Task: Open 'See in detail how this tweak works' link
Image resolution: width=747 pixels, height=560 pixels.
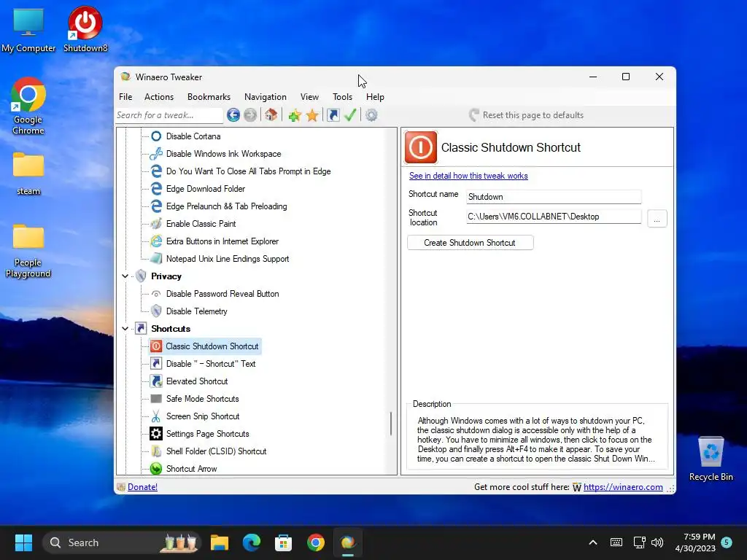Action: point(468,176)
